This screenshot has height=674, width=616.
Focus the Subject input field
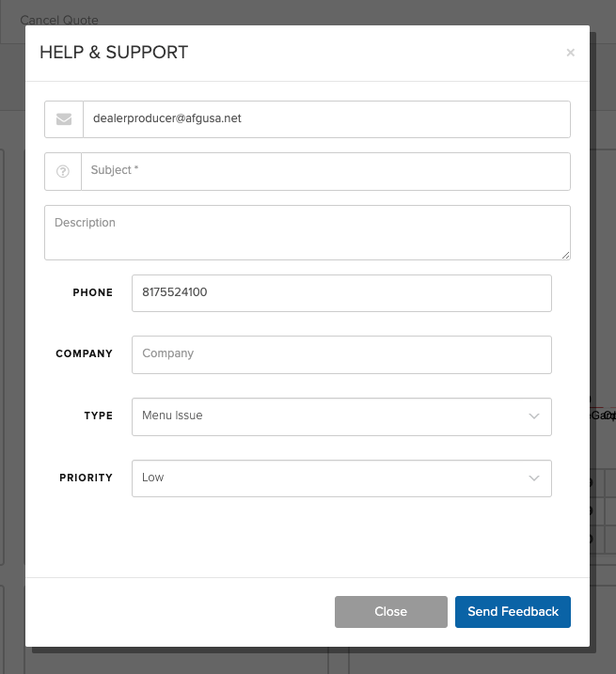pos(325,171)
